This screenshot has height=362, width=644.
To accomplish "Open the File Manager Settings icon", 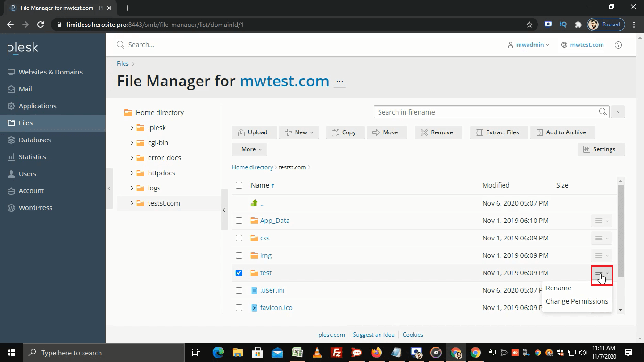I will [x=601, y=149].
